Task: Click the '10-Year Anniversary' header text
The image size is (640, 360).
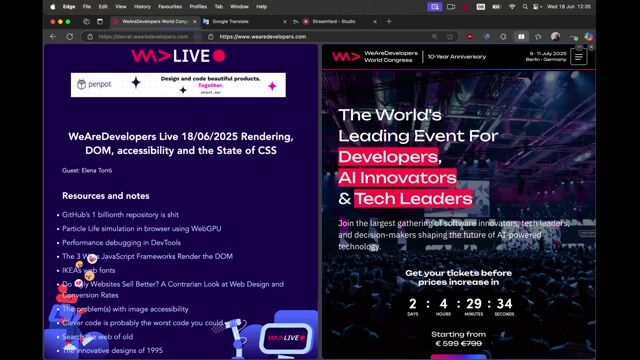Action: click(457, 57)
